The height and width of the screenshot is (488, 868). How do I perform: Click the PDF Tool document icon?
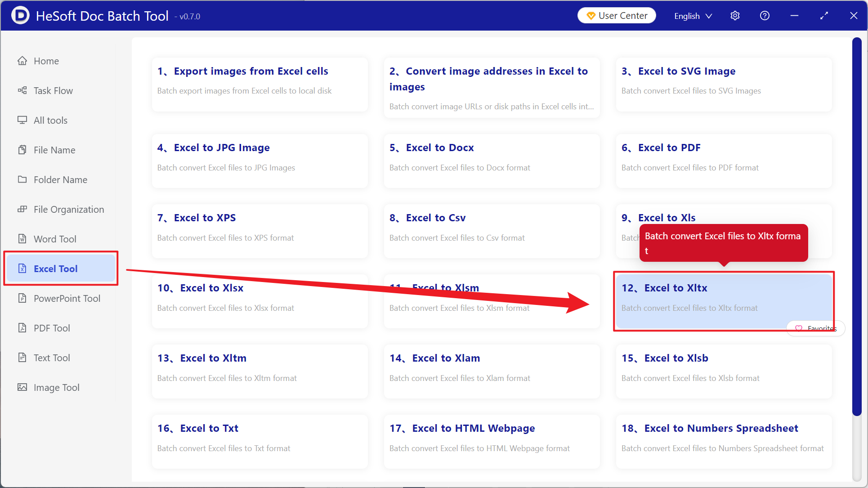click(x=22, y=328)
